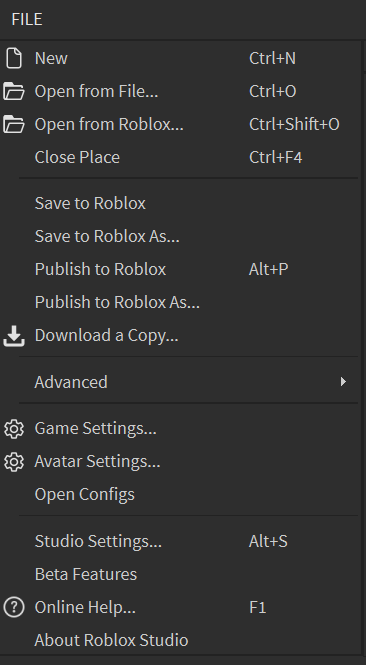
Task: Click the folder icon beside Open from Roblox
Action: [14, 124]
